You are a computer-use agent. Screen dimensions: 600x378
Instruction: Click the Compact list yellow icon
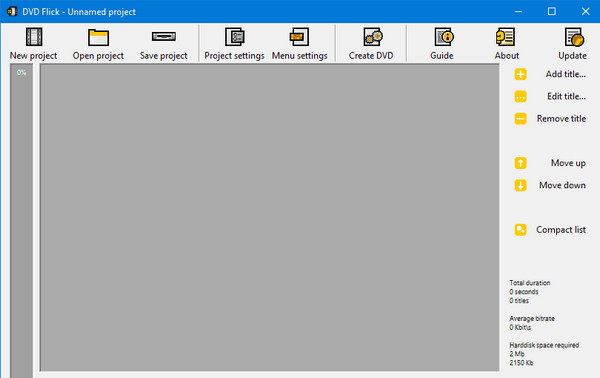[520, 230]
